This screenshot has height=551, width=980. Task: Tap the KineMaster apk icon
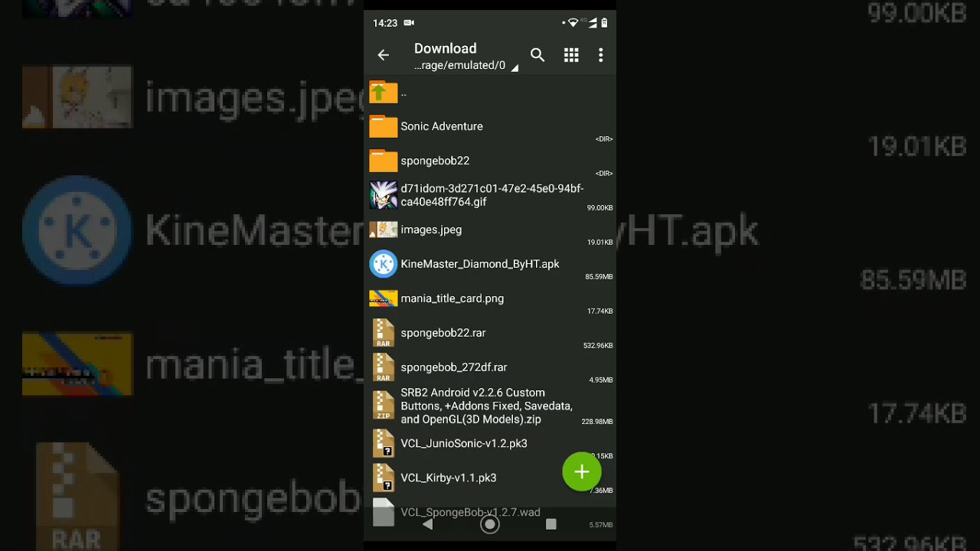[x=384, y=264]
